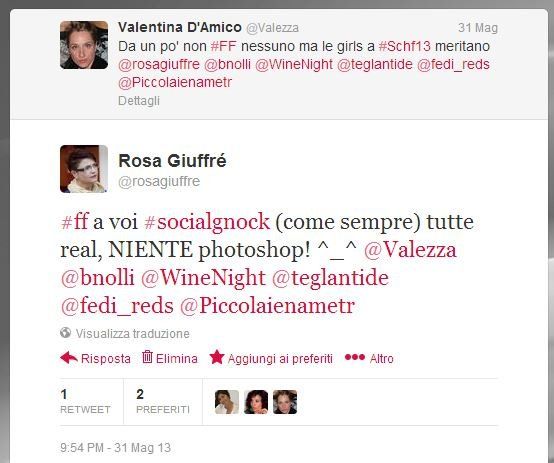Image resolution: width=554 pixels, height=463 pixels.
Task: Click the Visualizza traduzione link
Action: (132, 333)
